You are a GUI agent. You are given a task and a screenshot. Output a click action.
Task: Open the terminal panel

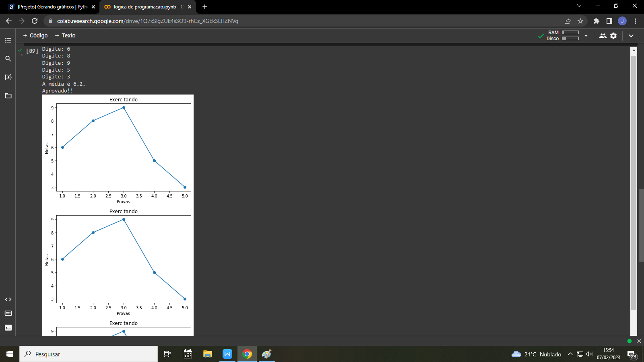coord(8,328)
